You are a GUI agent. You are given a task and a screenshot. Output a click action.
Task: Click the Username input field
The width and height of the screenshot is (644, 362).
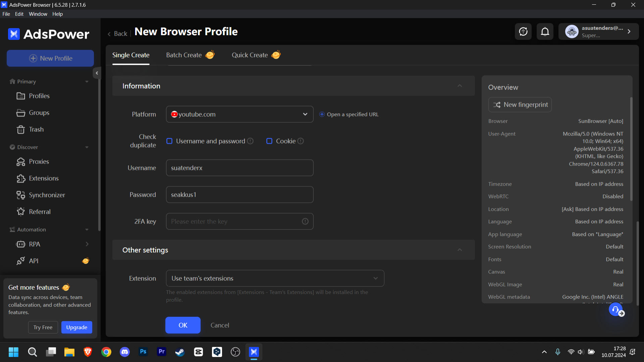click(x=240, y=168)
